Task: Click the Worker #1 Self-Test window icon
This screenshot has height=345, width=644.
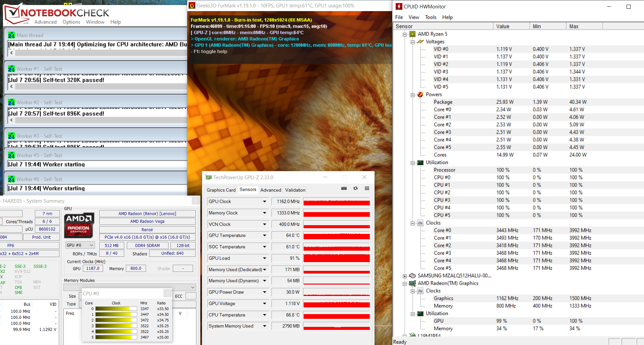Action: click(11, 69)
